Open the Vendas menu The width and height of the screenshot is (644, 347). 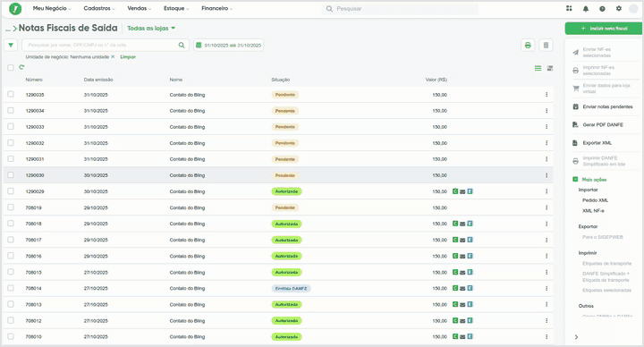pyautogui.click(x=139, y=8)
